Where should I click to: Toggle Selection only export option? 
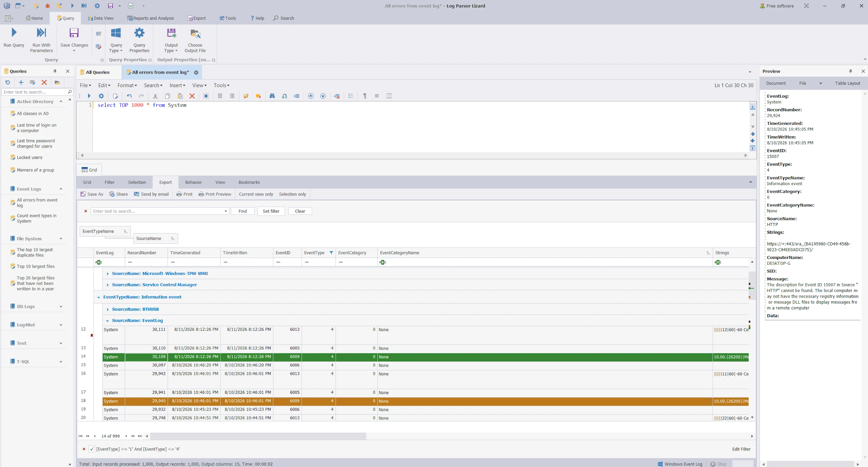pos(292,194)
